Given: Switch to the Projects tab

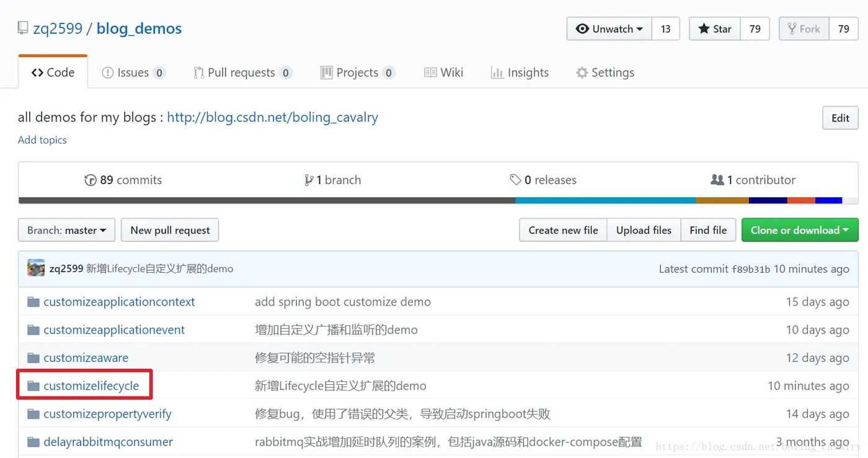Looking at the screenshot, I should coord(358,73).
